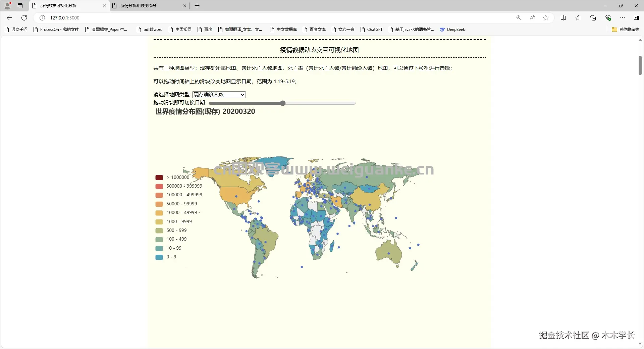The image size is (644, 349).
Task: Toggle the 1000 - 9999 legend range
Action: coord(174,221)
